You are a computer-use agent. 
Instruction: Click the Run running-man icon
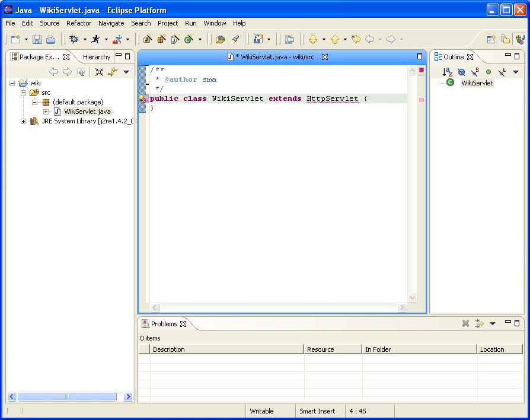click(95, 40)
